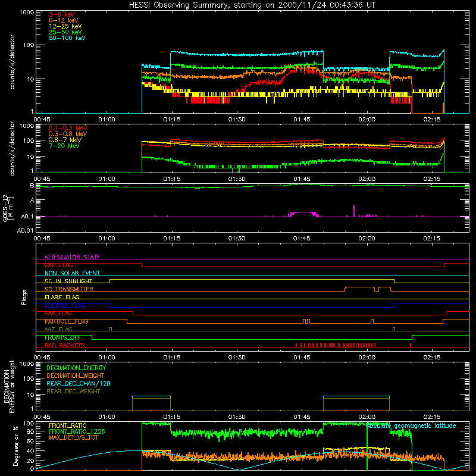
Task: Click the Degrees or % axis title
Action: click(x=15, y=446)
